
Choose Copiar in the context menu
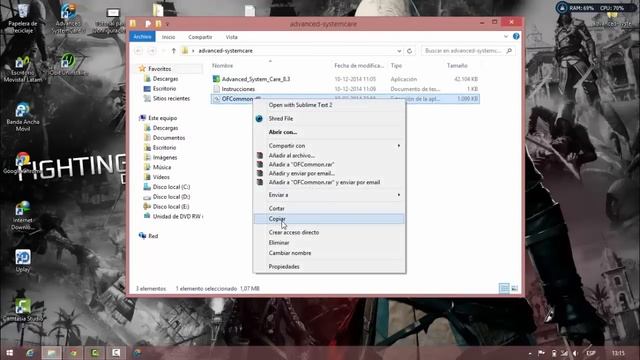click(x=329, y=219)
